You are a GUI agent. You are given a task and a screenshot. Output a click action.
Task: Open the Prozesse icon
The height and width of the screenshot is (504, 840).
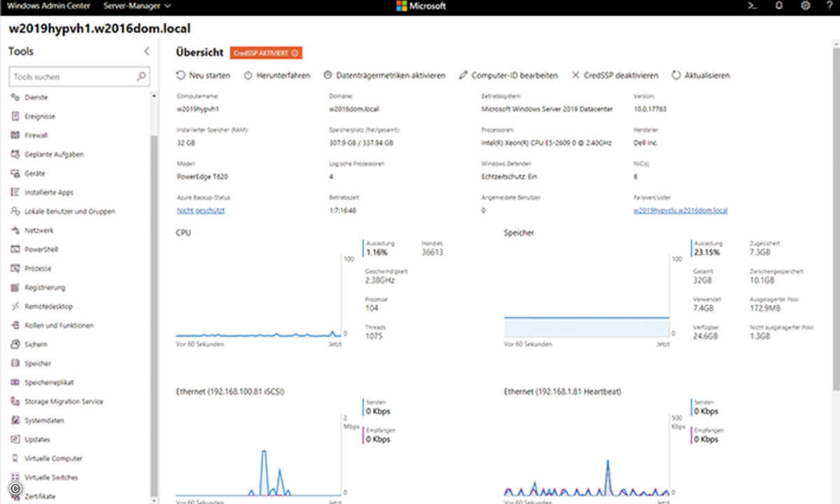pos(15,268)
